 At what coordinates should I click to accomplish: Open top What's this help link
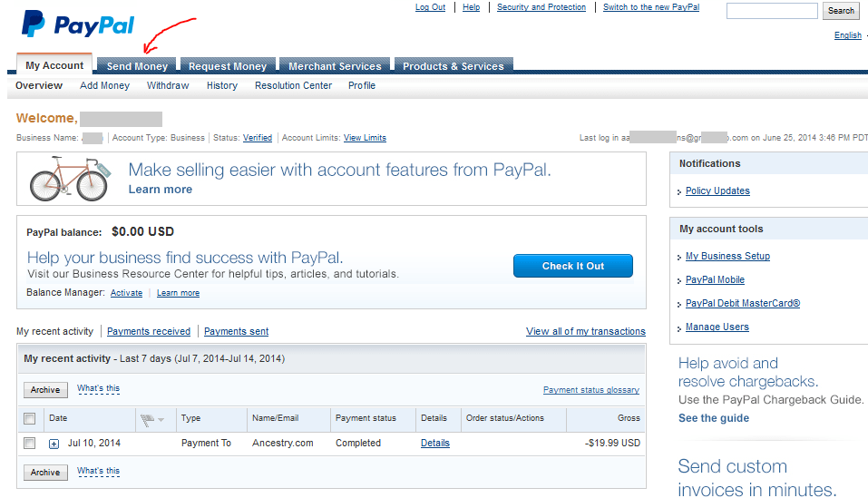(99, 388)
